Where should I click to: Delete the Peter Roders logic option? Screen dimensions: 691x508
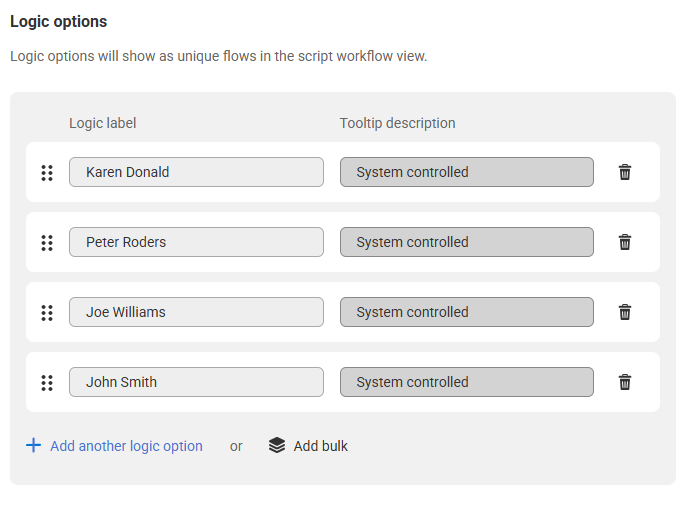tap(624, 242)
